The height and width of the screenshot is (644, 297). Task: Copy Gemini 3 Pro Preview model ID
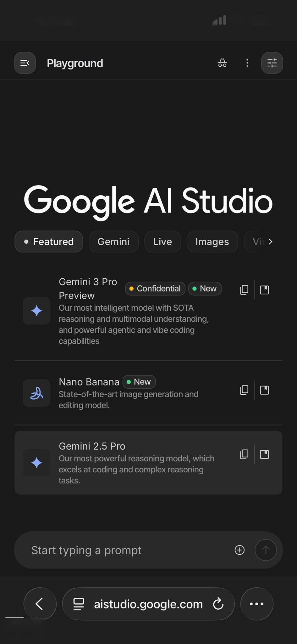(x=244, y=290)
